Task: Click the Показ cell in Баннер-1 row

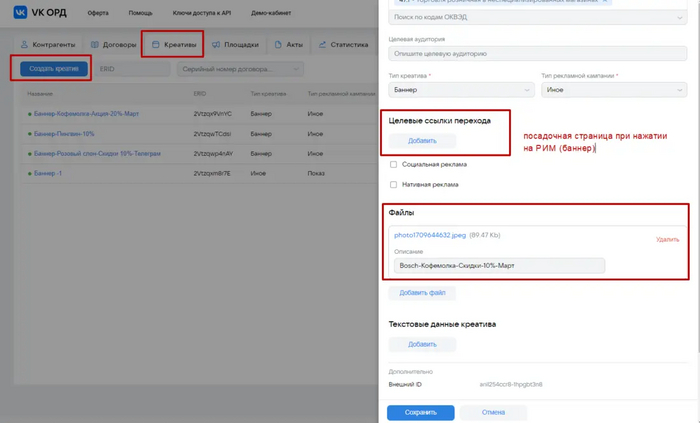Action: [x=316, y=173]
